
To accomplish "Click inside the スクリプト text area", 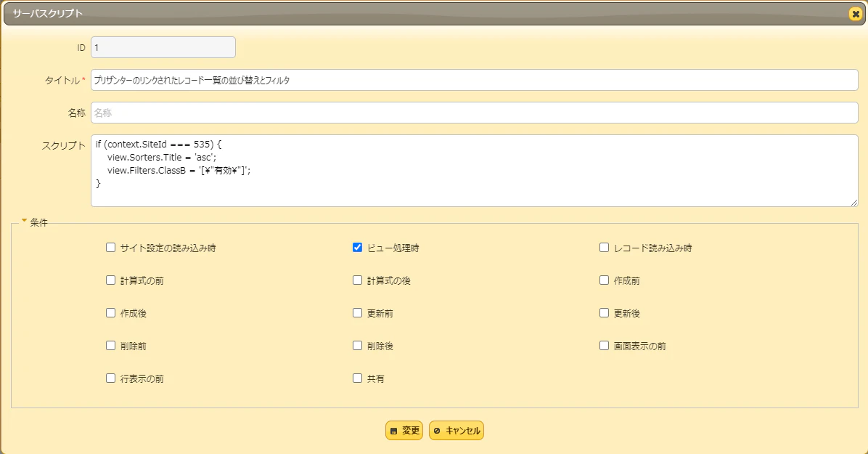I will (x=475, y=171).
